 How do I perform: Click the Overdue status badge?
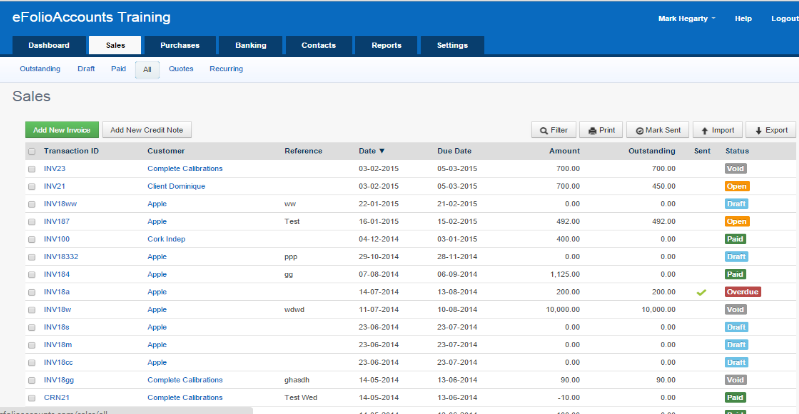[x=742, y=292]
